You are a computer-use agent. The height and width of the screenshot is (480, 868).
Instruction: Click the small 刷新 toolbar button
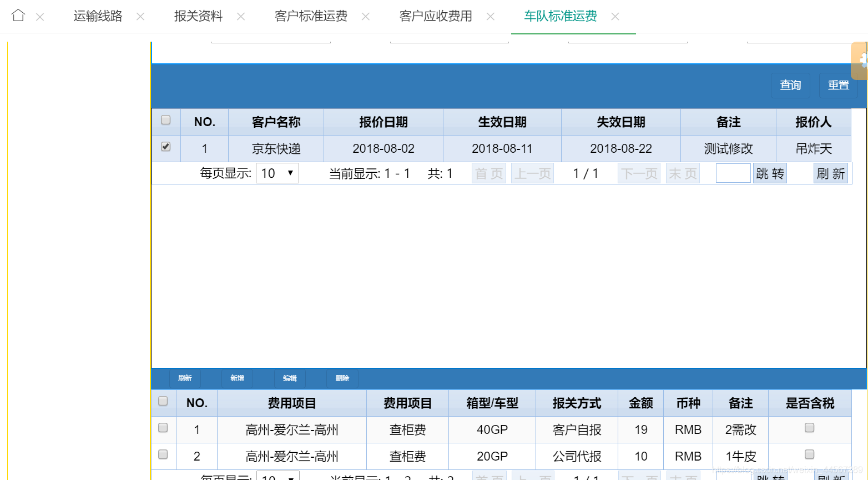pyautogui.click(x=185, y=378)
